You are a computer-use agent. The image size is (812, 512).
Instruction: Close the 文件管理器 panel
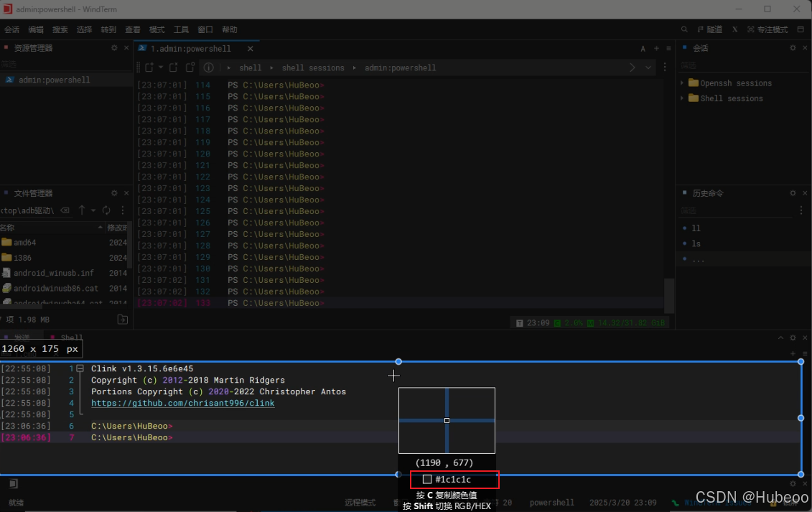(126, 192)
